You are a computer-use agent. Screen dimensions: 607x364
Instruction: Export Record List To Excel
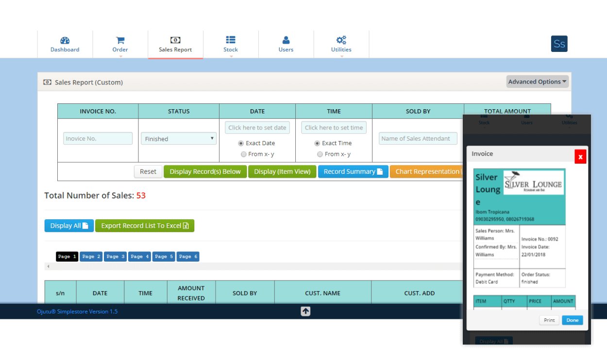click(x=145, y=226)
